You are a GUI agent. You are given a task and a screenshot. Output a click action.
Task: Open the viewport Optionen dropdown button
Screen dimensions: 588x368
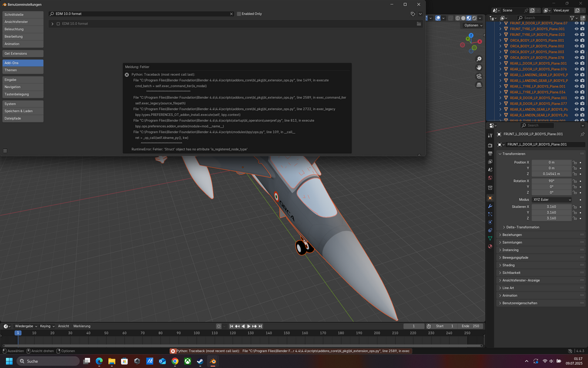click(473, 25)
